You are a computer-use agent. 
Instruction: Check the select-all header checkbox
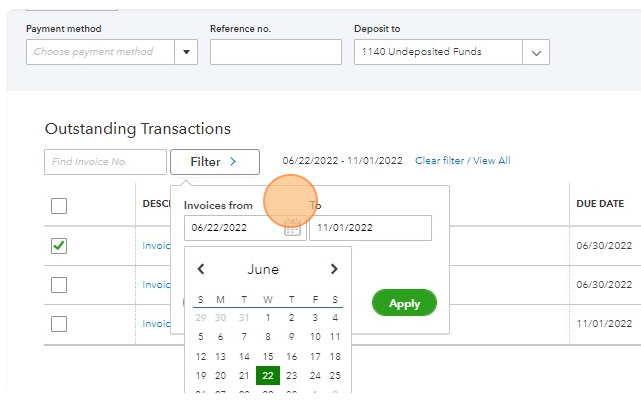pos(59,206)
